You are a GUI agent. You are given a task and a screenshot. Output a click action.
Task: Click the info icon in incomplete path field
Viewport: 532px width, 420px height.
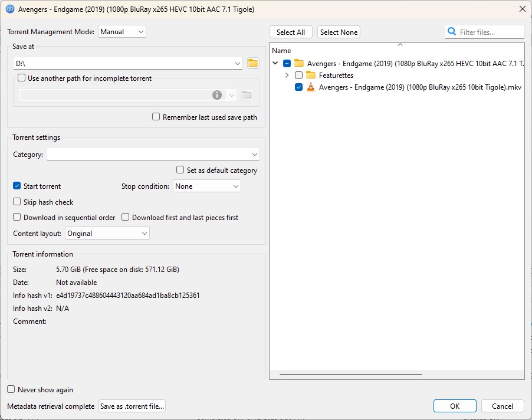coord(217,95)
